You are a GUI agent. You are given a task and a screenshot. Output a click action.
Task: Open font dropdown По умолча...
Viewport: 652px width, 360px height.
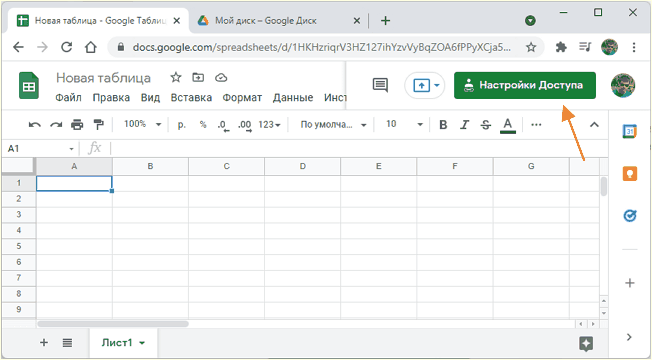click(333, 124)
